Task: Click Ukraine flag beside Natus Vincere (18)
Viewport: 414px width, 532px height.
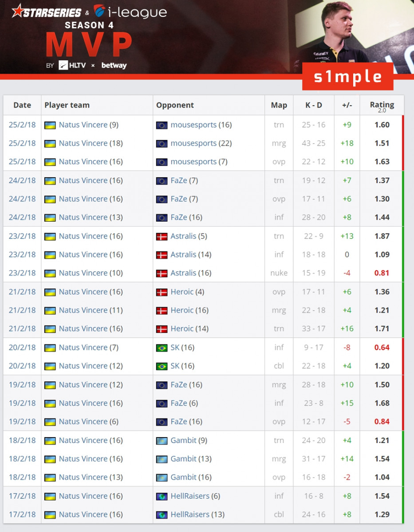Action: 50,144
